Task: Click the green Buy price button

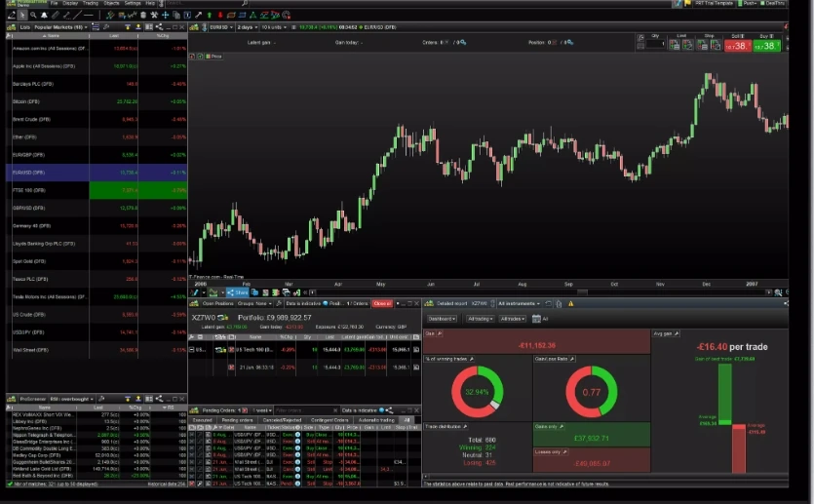Action: (x=768, y=46)
